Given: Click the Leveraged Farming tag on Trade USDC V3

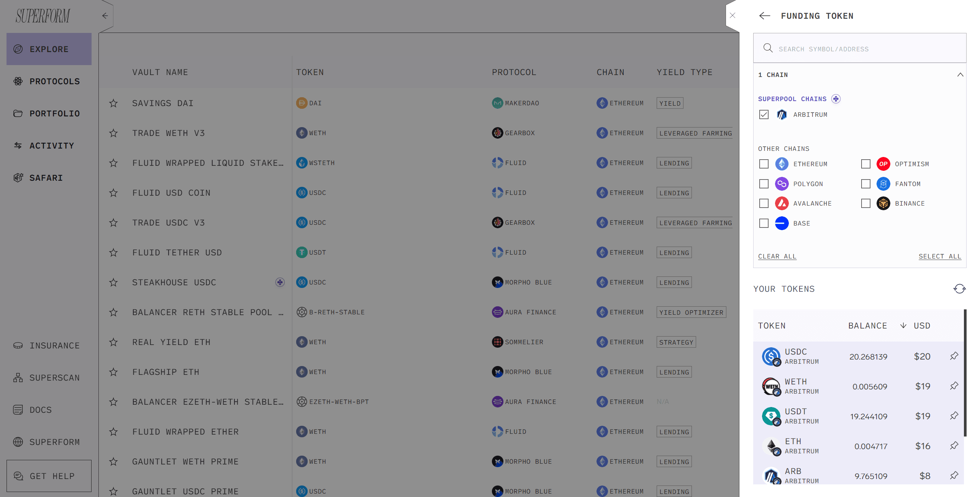Looking at the screenshot, I should click(695, 222).
